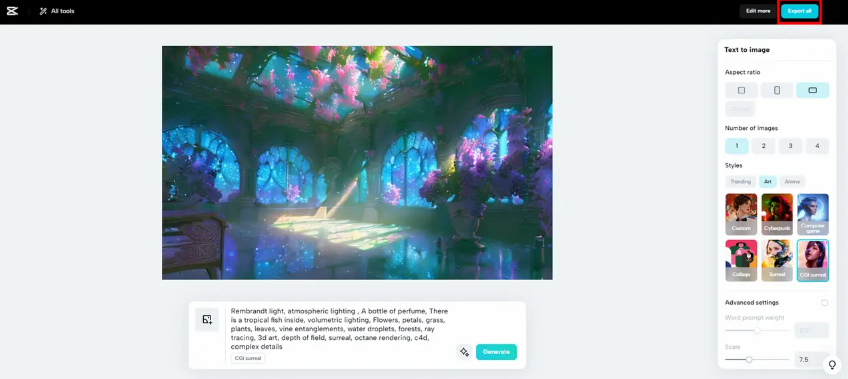Set number of images to 3

point(790,146)
